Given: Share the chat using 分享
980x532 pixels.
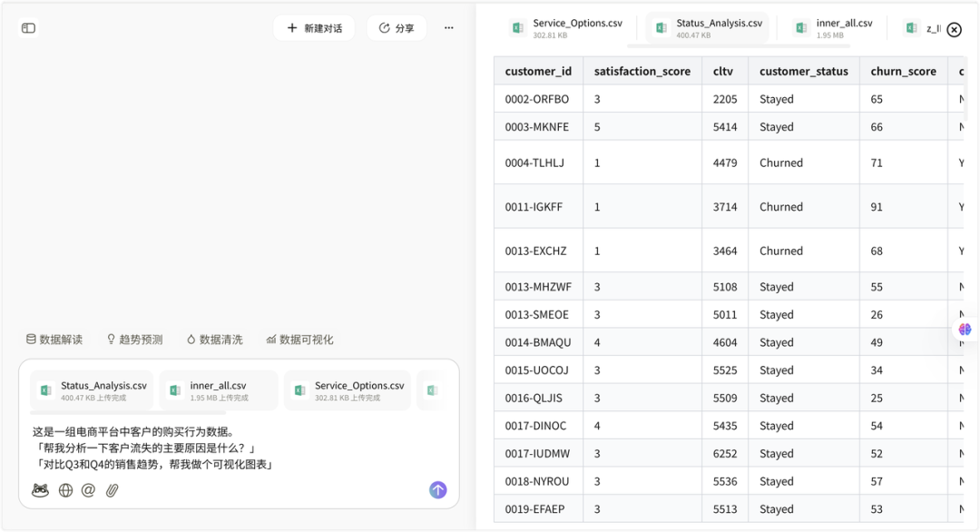Looking at the screenshot, I should click(396, 28).
